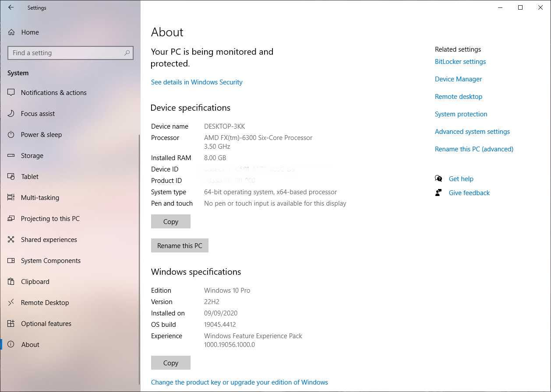This screenshot has width=551, height=392.
Task: Open the Remote desktop related link
Action: tap(459, 97)
